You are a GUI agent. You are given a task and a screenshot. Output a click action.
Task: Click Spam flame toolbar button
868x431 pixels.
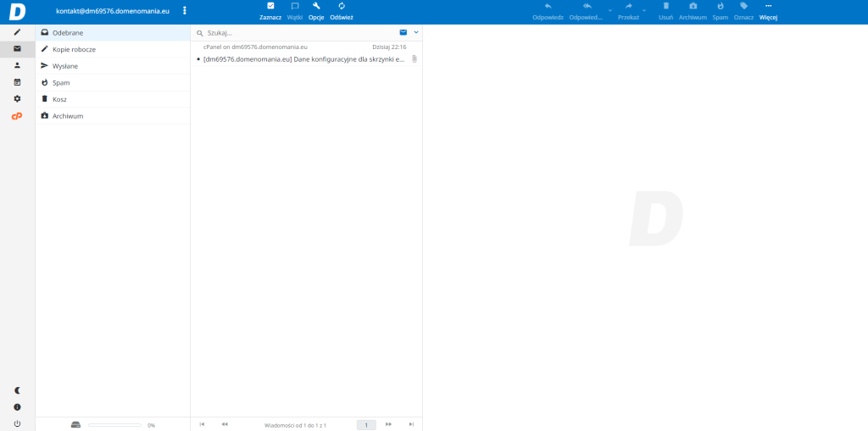721,12
